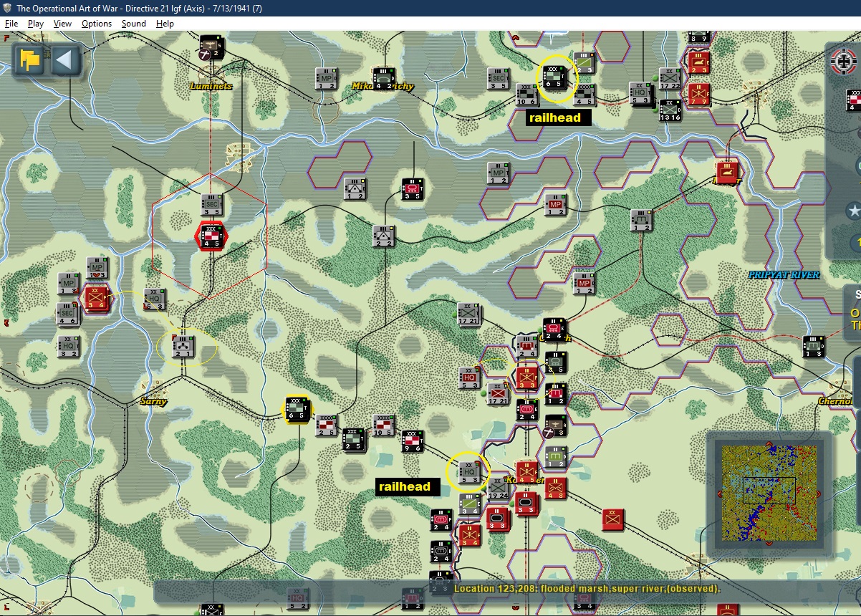Click the Luminets city label
Image resolution: width=861 pixels, height=616 pixels.
pyautogui.click(x=211, y=86)
